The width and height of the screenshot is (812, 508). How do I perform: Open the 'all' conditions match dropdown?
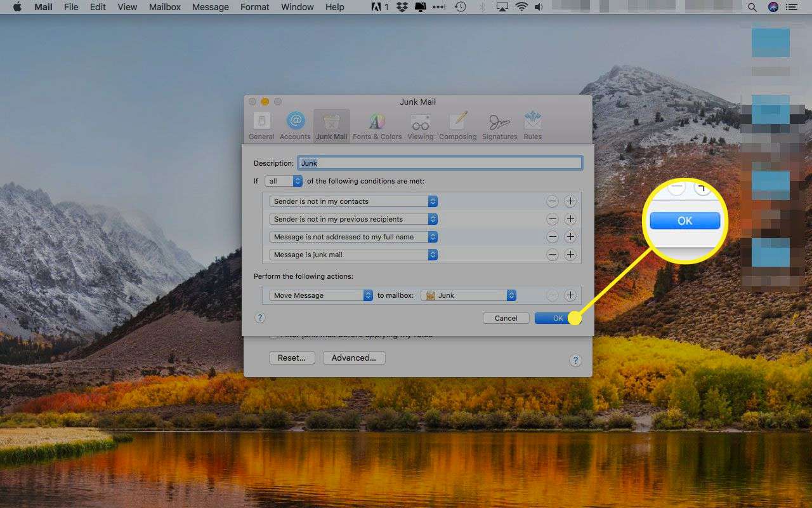284,181
